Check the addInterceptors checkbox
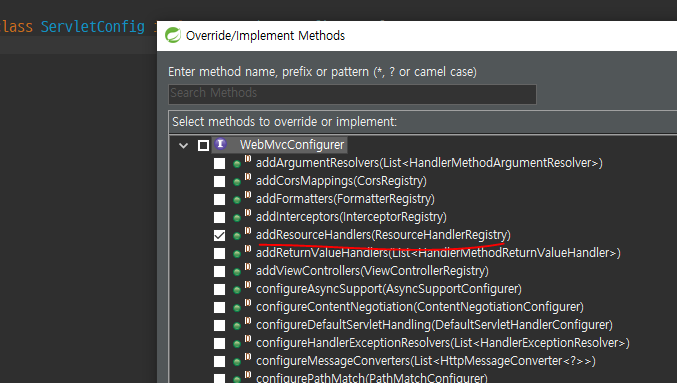Image resolution: width=677 pixels, height=383 pixels. (219, 217)
